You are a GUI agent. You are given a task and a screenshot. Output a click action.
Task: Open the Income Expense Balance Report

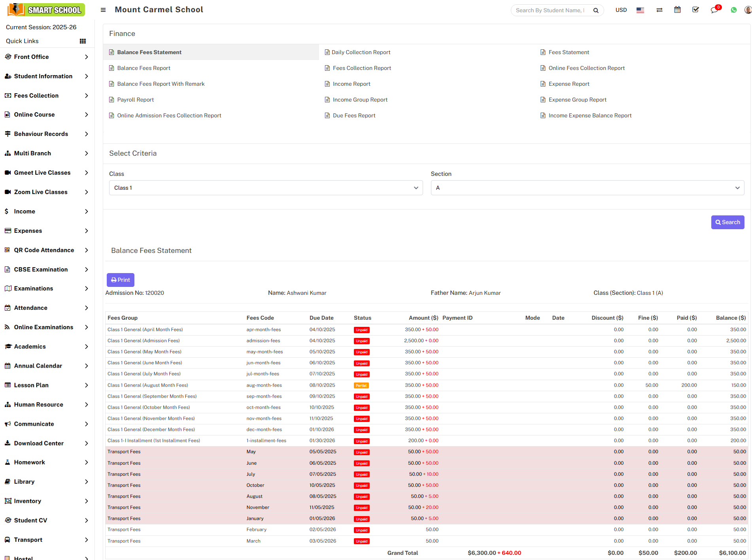point(590,115)
